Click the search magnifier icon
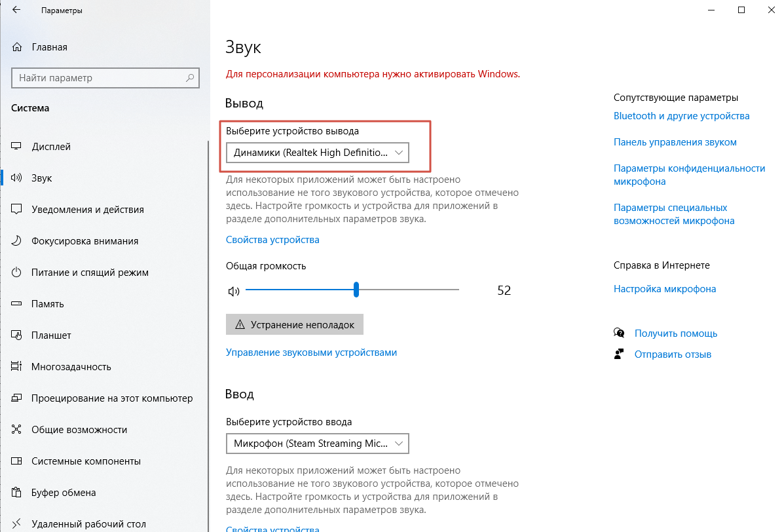The width and height of the screenshot is (784, 532). (x=191, y=78)
